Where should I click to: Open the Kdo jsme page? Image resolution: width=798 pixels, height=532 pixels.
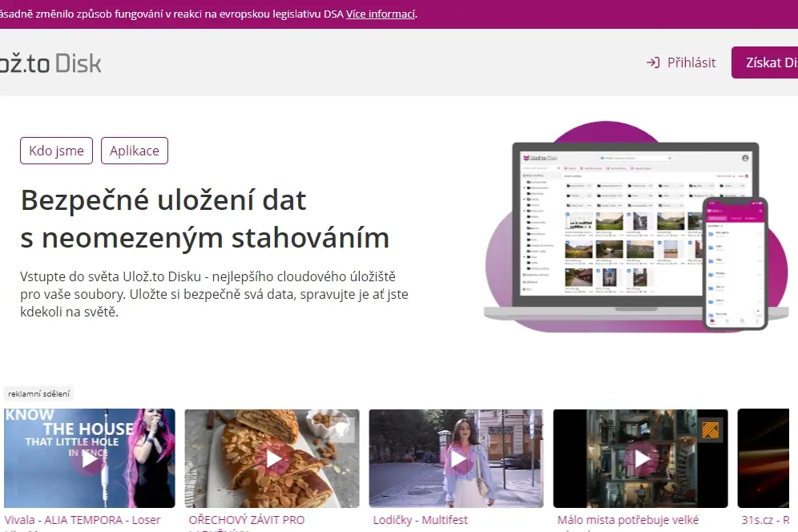click(57, 151)
